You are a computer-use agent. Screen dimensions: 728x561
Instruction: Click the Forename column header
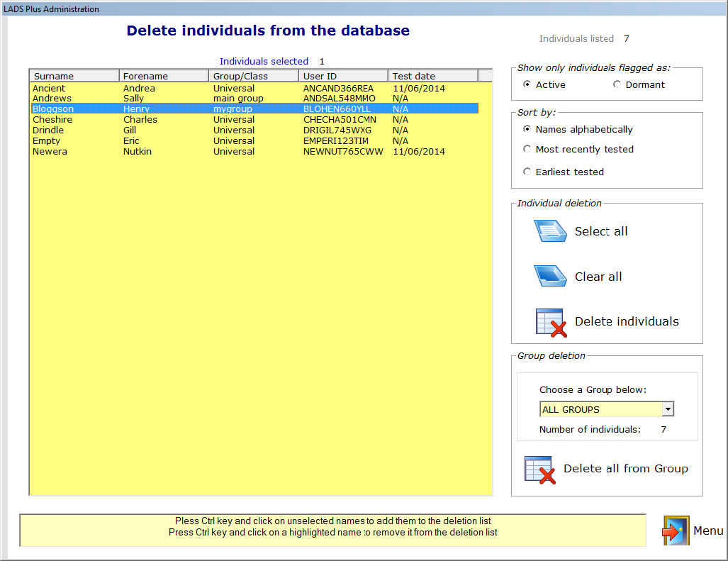coord(164,76)
